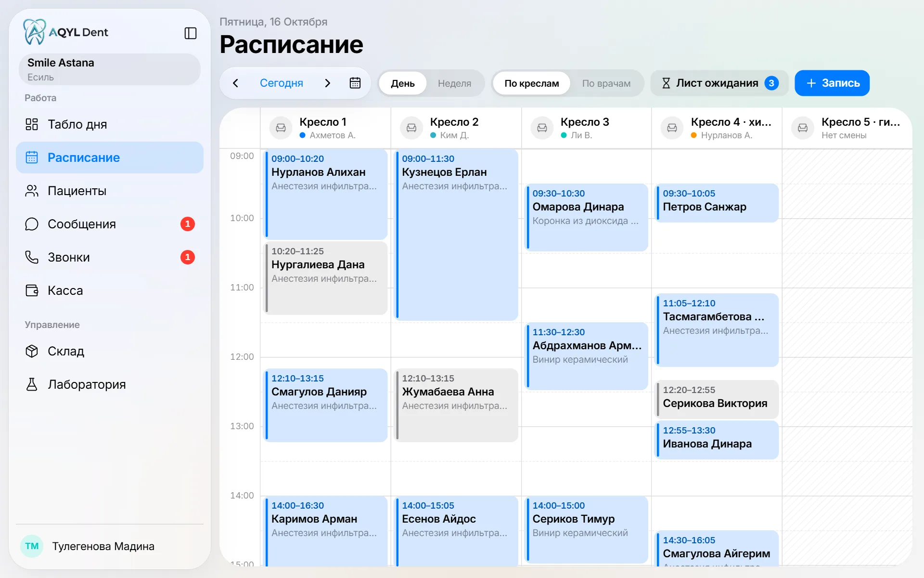Open Нурланов Алихан 09:00–10:20 appointment
The image size is (924, 578).
tap(326, 195)
